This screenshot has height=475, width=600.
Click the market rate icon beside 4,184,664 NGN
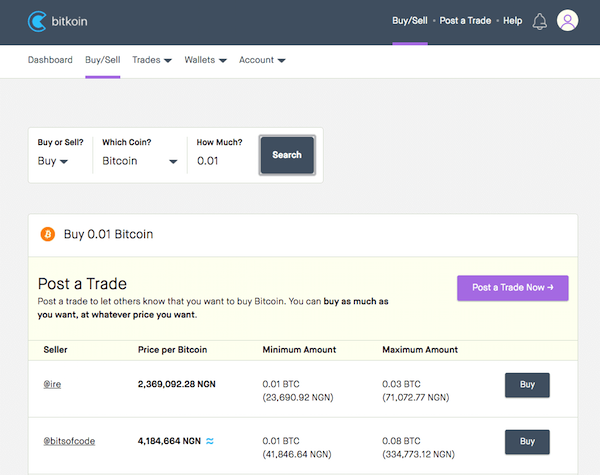(x=210, y=441)
